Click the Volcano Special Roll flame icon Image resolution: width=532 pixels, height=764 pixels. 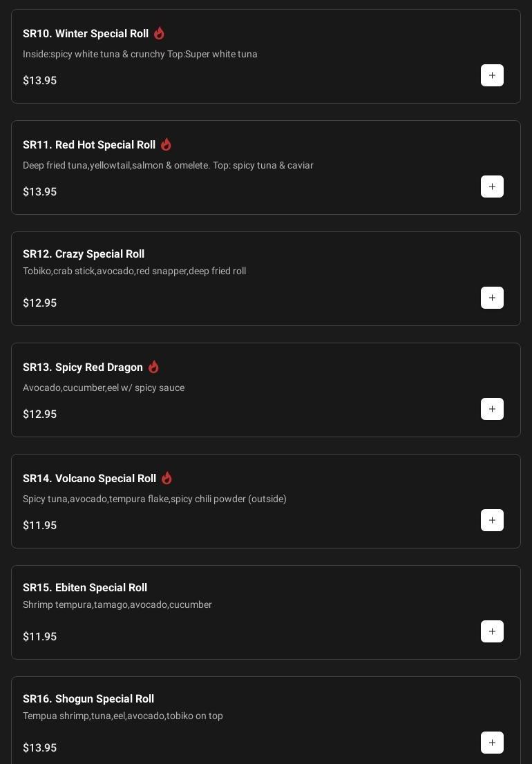(x=167, y=478)
